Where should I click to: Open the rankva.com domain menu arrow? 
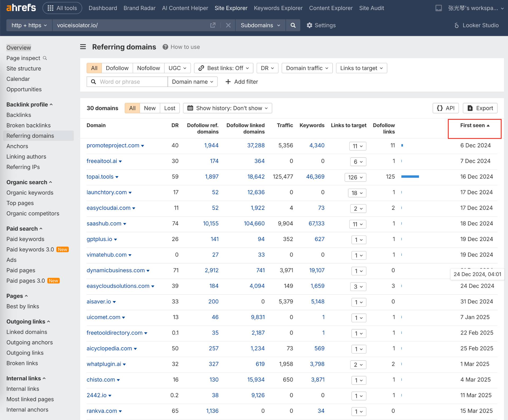[x=120, y=411]
